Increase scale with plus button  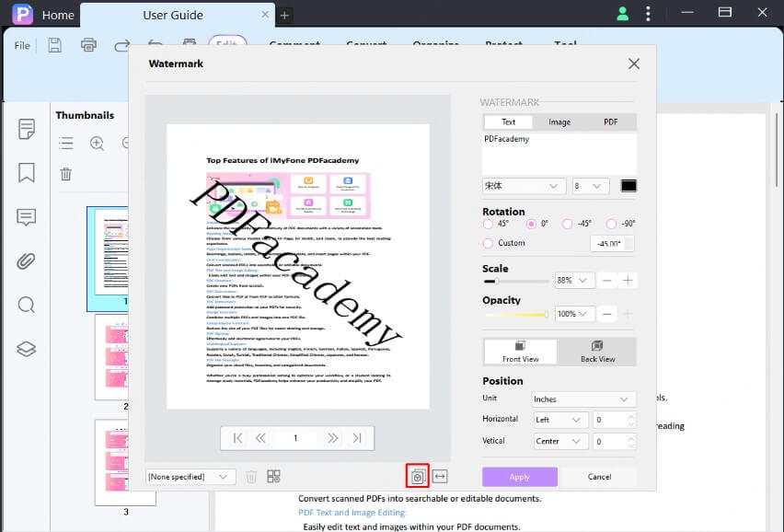(x=628, y=281)
